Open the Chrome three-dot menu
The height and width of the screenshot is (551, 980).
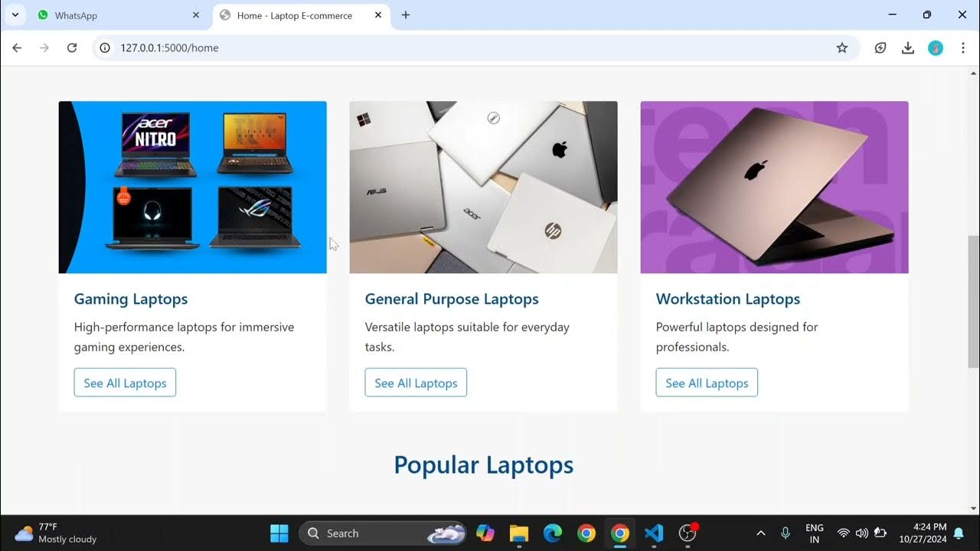click(963, 47)
